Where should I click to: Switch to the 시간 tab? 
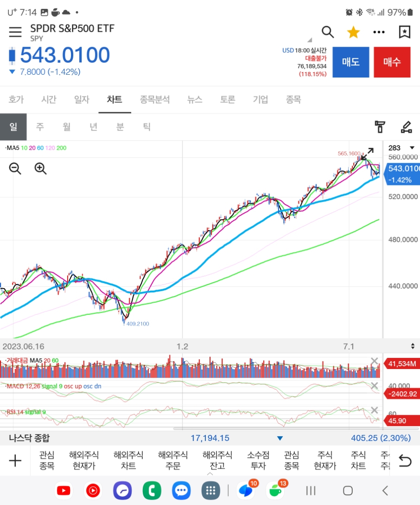(49, 99)
